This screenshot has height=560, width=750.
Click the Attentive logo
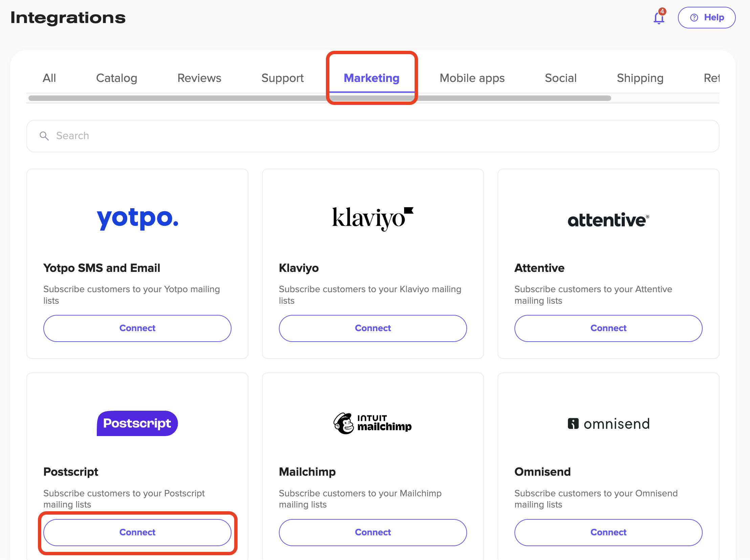(x=608, y=220)
